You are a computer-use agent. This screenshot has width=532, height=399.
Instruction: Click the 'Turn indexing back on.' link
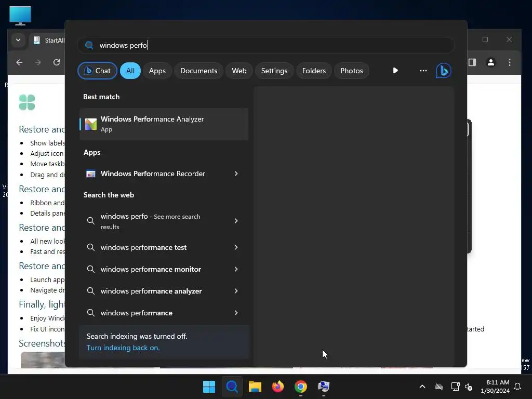point(123,348)
